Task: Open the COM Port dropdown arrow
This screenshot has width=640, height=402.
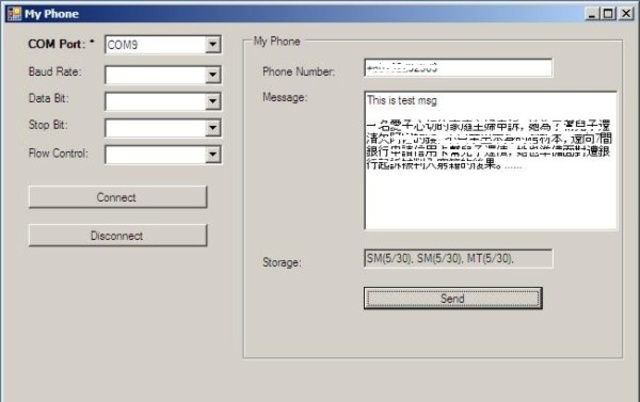Action: 213,44
